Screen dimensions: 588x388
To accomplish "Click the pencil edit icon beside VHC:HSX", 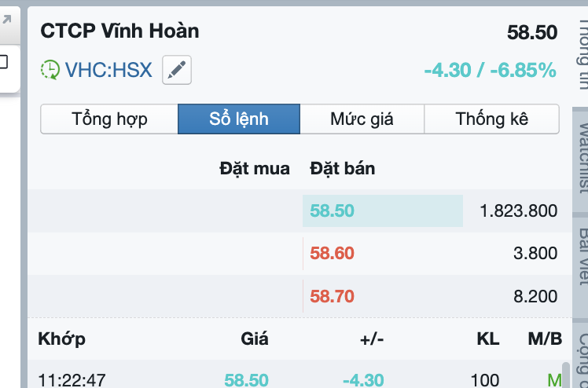I will pos(177,70).
